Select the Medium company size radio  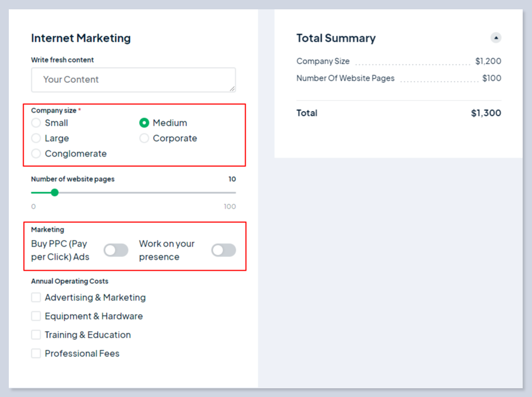(145, 123)
